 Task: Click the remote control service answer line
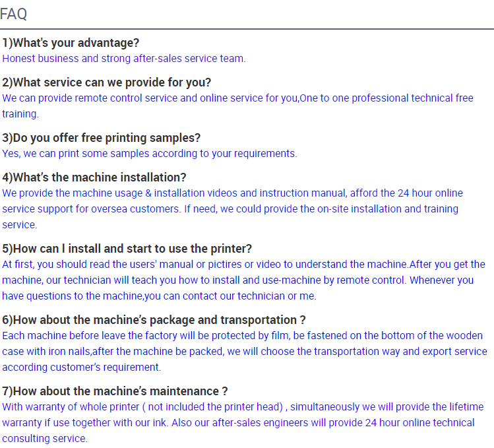pyautogui.click(x=237, y=98)
